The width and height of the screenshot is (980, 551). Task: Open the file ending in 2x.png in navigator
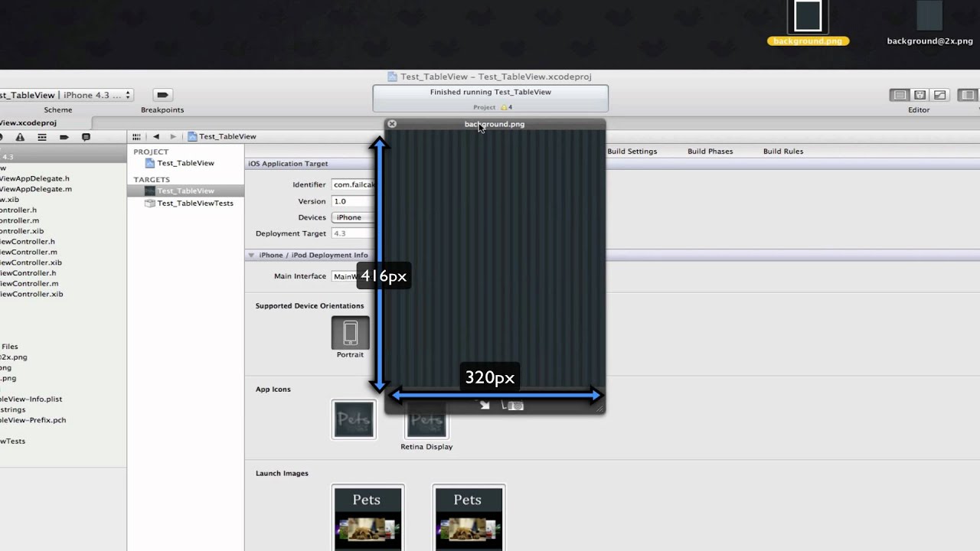pos(14,357)
